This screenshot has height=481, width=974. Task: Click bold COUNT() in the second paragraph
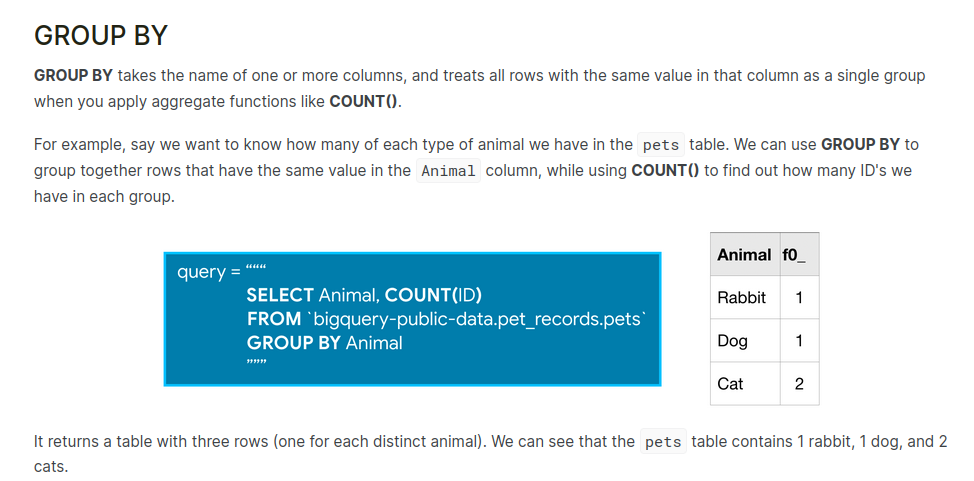666,170
